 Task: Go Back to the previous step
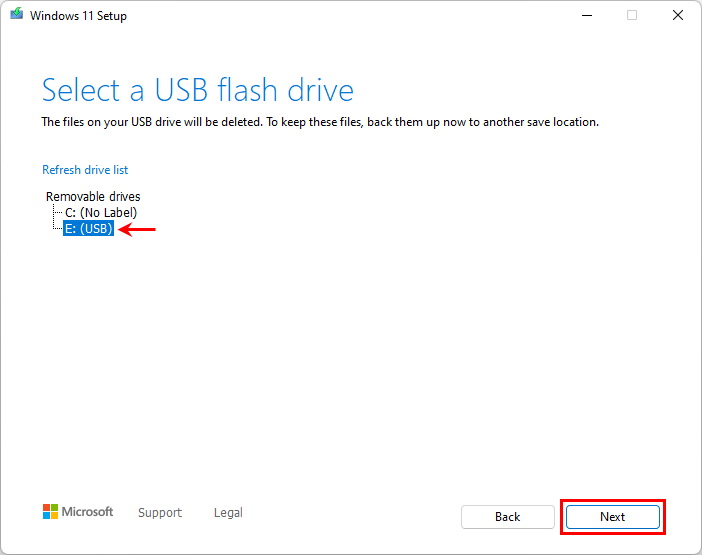point(507,517)
